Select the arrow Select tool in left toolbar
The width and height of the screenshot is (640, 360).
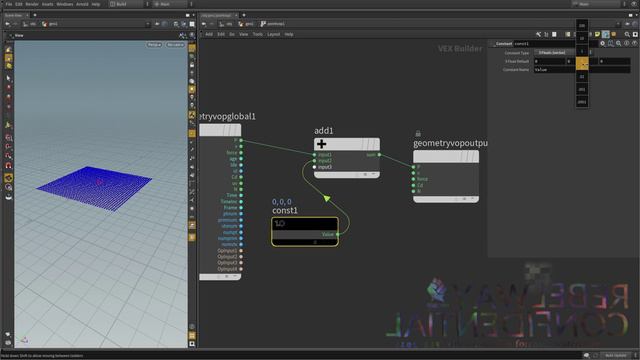tap(8, 78)
